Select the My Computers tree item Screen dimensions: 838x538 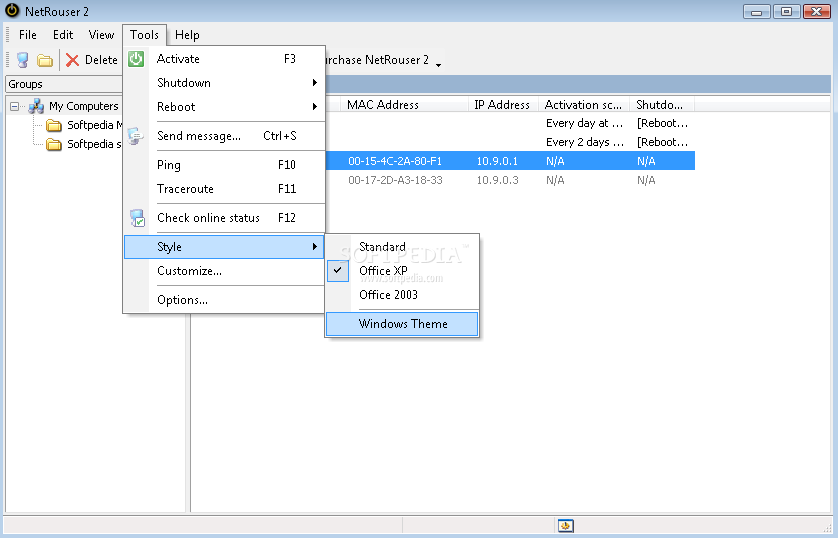pos(83,106)
